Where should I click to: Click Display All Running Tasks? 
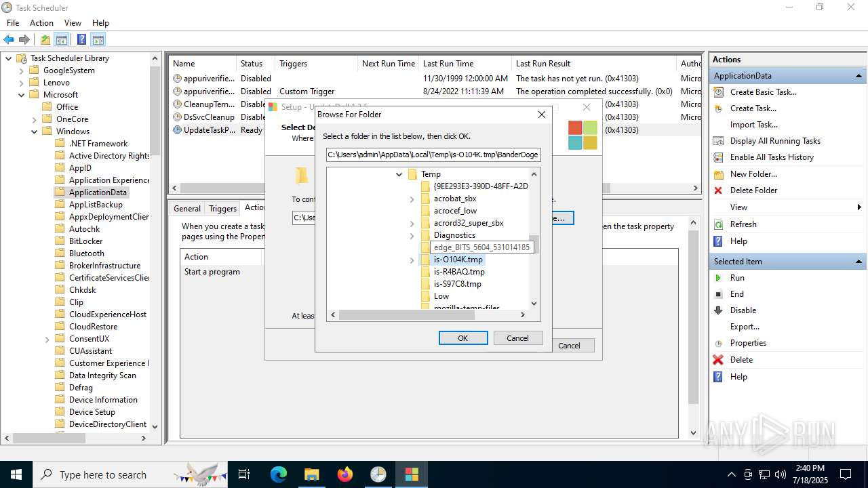[775, 141]
